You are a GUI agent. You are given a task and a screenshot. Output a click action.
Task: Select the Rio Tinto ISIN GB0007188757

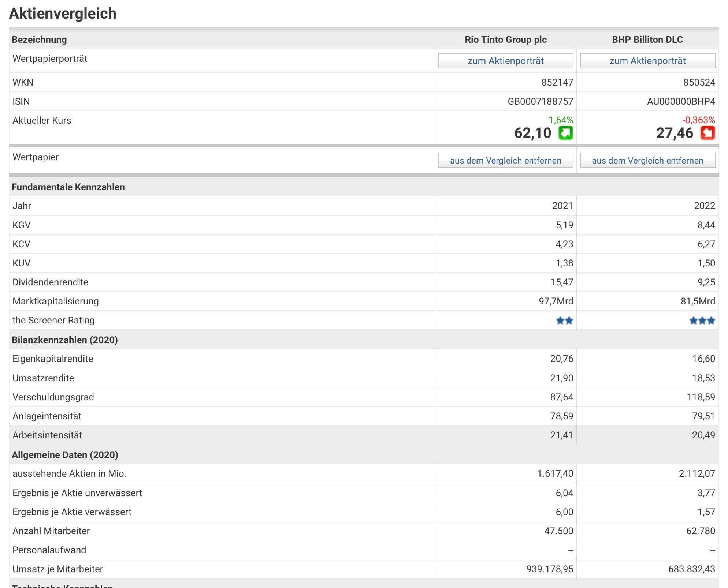(x=540, y=101)
